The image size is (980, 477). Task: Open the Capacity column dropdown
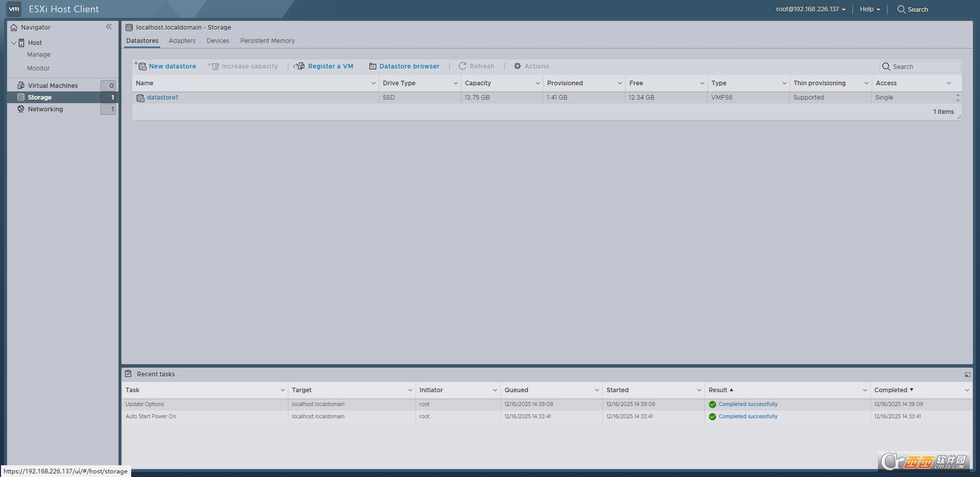pyautogui.click(x=537, y=83)
